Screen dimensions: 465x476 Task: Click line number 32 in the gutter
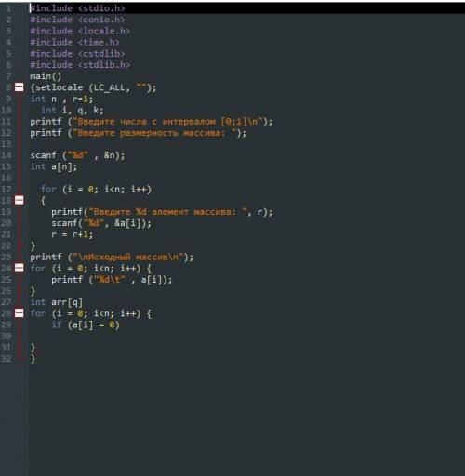pyautogui.click(x=7, y=359)
